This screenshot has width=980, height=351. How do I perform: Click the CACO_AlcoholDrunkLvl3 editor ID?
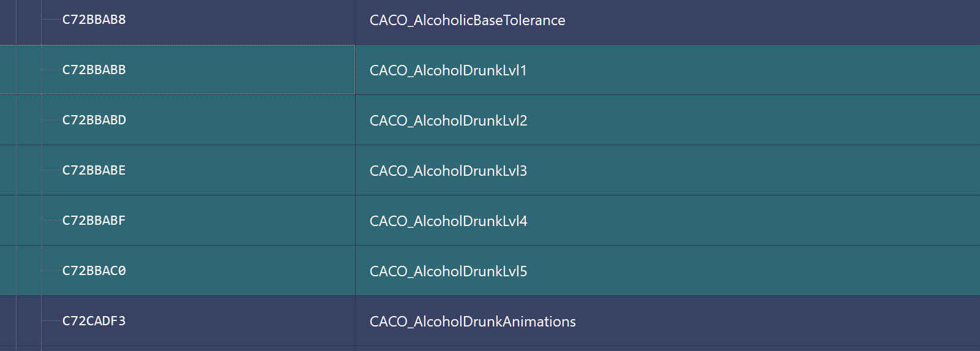(448, 171)
